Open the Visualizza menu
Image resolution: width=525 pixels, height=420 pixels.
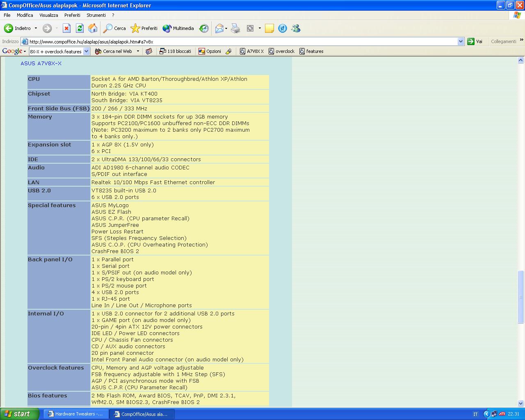tap(49, 15)
